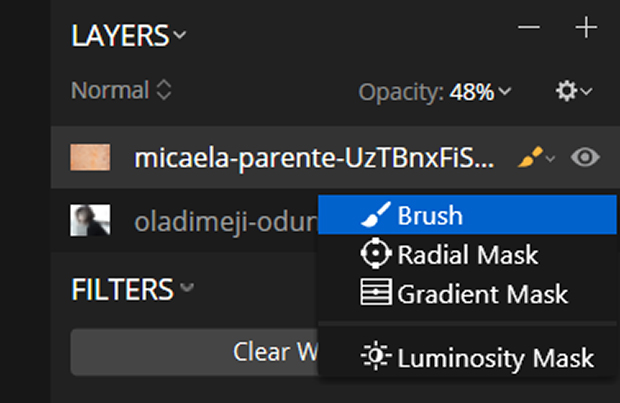
Task: Hide the micaela-parente layer with eye icon
Action: click(x=585, y=157)
